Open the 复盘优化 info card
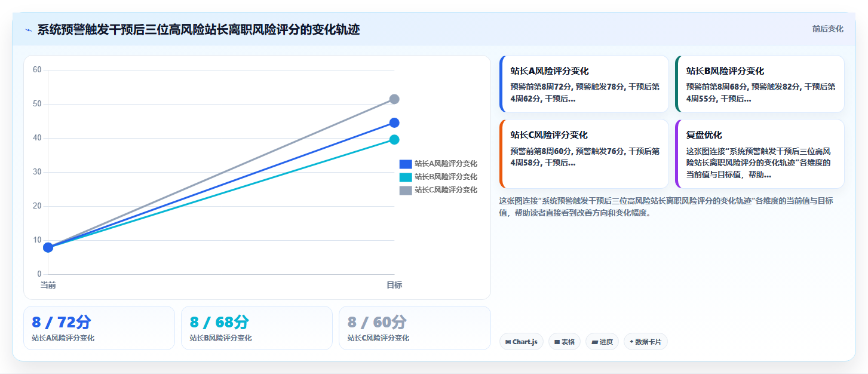This screenshot has height=374, width=868. pyautogui.click(x=760, y=154)
